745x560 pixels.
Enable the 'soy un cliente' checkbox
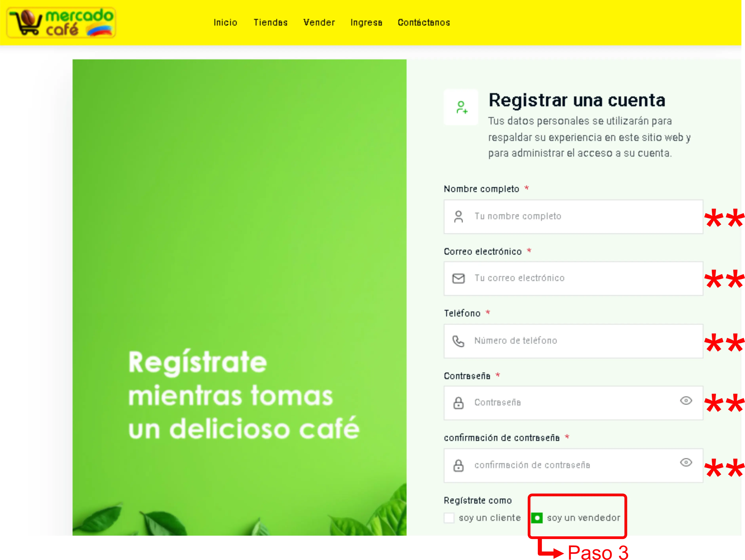(x=449, y=518)
